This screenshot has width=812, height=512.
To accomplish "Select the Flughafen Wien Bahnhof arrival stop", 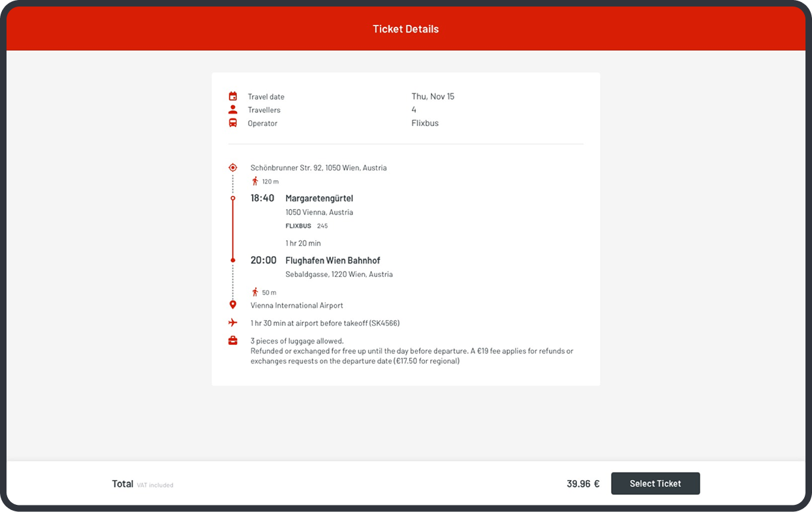I will (332, 260).
